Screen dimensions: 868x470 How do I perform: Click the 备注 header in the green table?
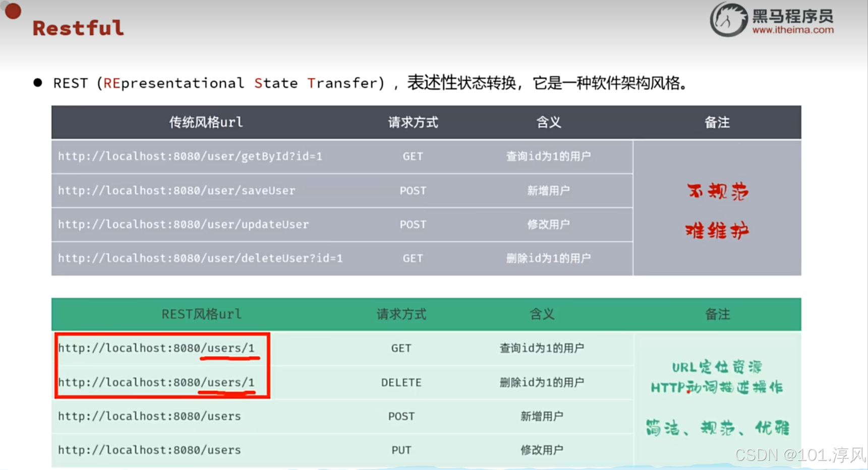[717, 315]
